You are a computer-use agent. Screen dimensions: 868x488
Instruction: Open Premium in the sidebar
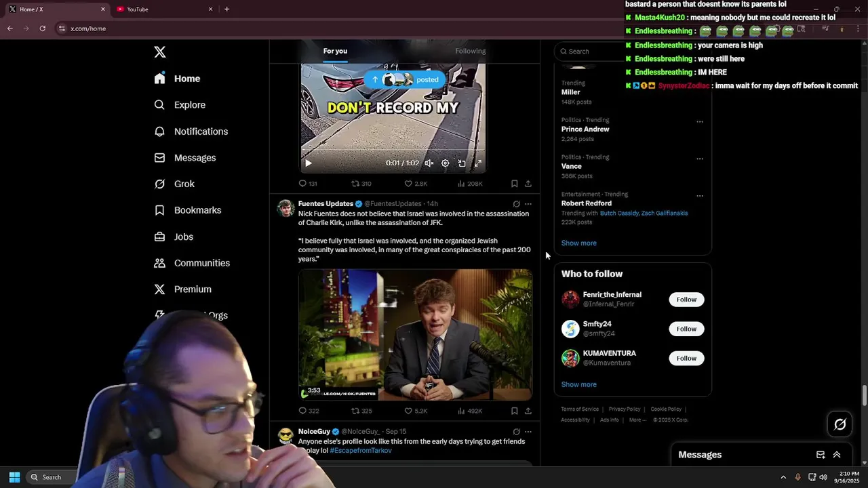point(182,289)
